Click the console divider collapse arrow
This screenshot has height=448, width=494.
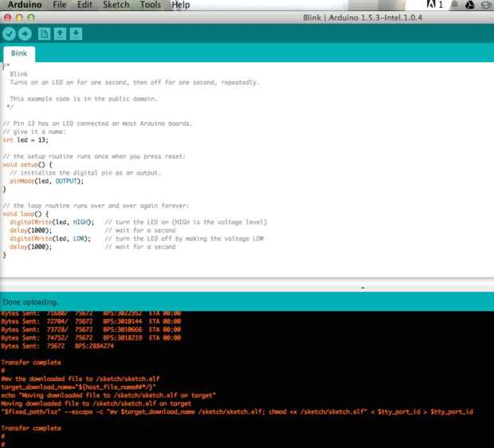coord(363,288)
